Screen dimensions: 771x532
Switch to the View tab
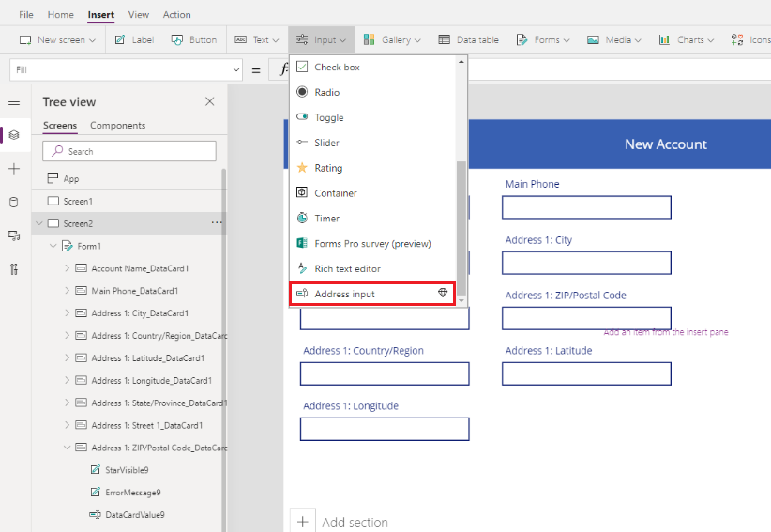point(139,15)
